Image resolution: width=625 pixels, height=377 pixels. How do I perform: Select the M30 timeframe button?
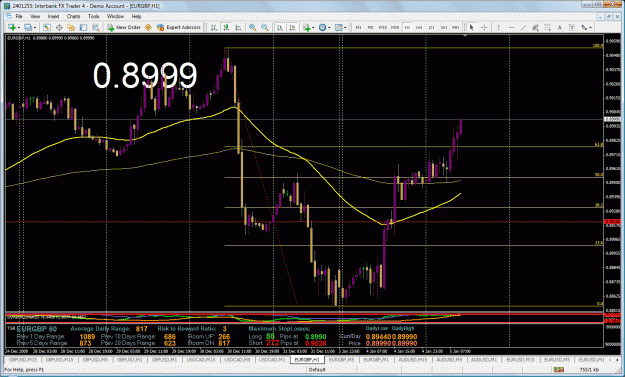pos(395,27)
